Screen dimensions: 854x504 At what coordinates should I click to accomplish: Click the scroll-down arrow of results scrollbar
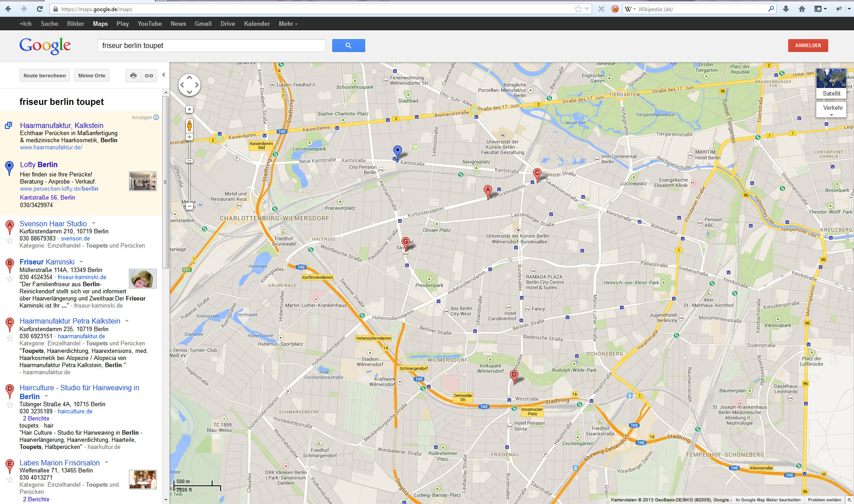coord(165,500)
